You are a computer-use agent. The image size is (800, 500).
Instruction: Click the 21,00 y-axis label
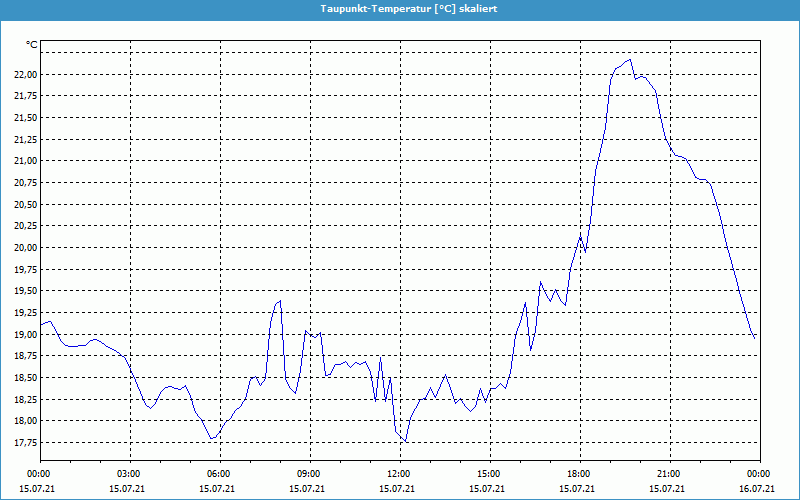coord(25,161)
